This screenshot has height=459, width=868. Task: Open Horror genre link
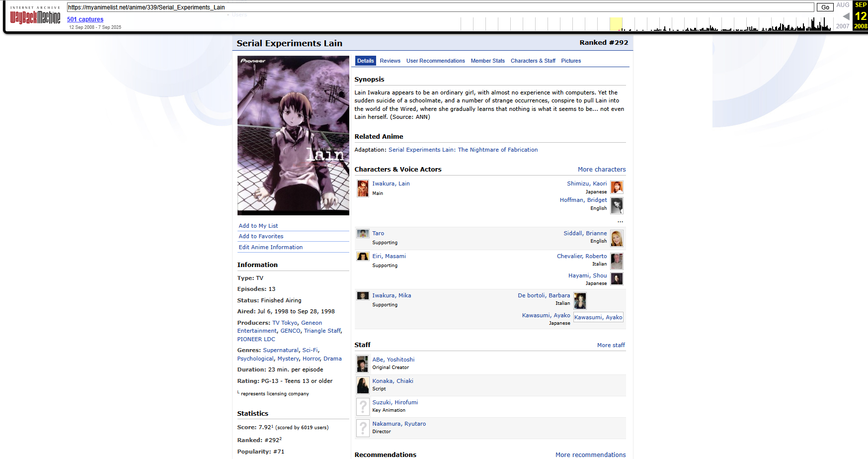pos(312,359)
